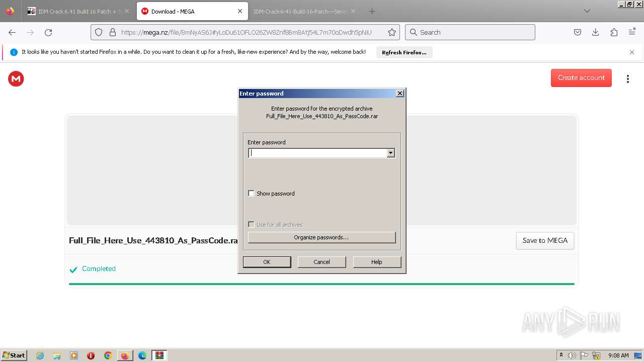Click Help in password dialog
Image resolution: width=644 pixels, height=362 pixels.
click(x=377, y=262)
